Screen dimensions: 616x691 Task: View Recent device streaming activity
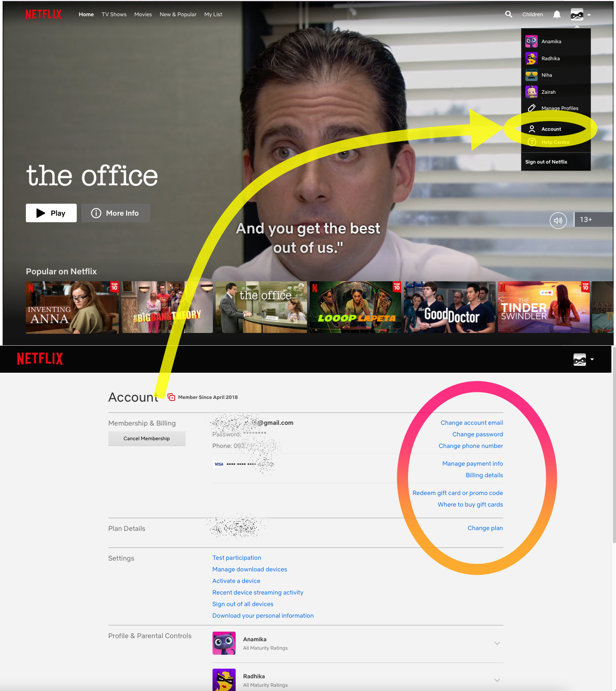coord(258,593)
